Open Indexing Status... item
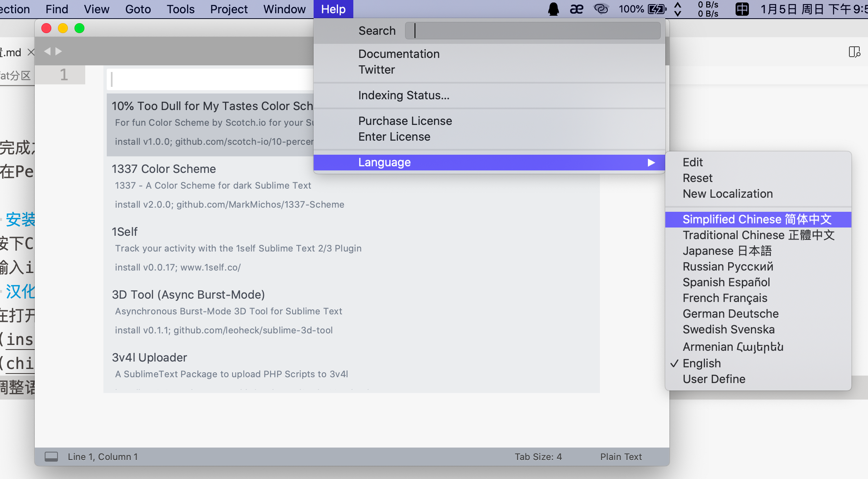868x479 pixels. (489, 95)
